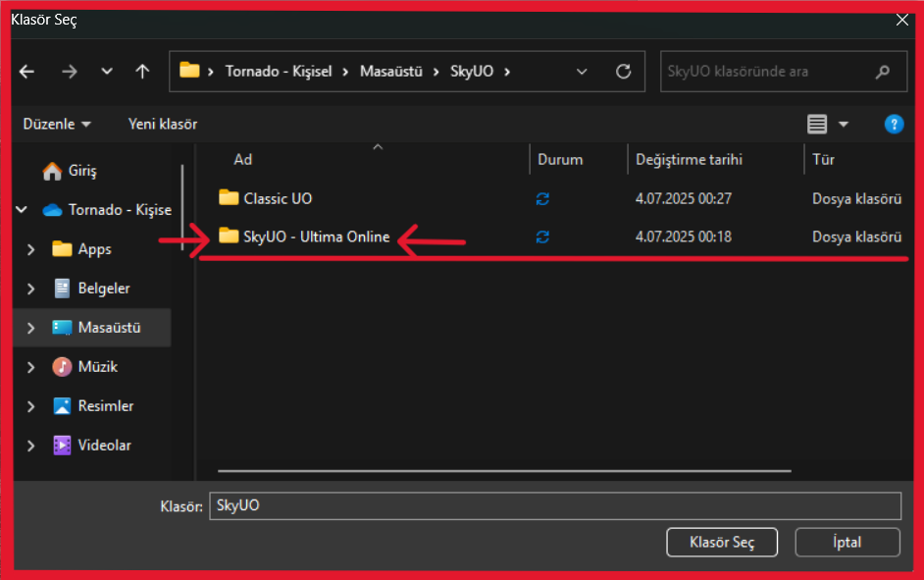Screen dimensions: 924x580
Task: Expand the Masaüstü tree node
Action: (x=31, y=328)
